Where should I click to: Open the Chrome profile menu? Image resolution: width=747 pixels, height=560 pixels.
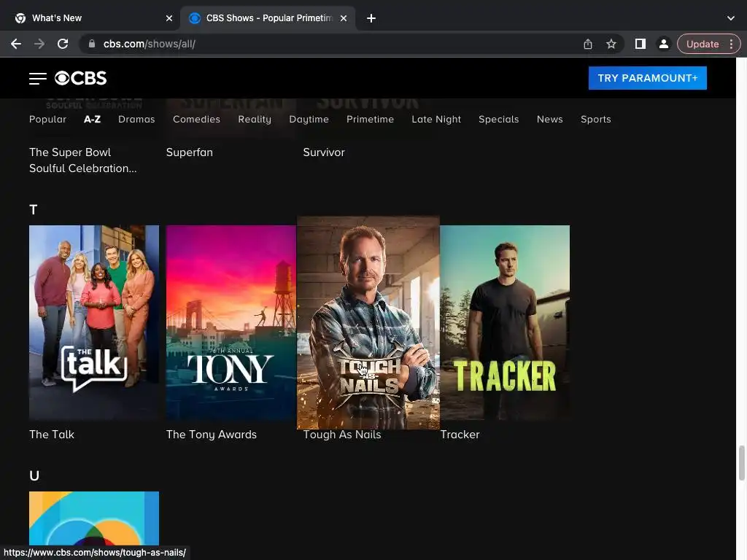663,44
